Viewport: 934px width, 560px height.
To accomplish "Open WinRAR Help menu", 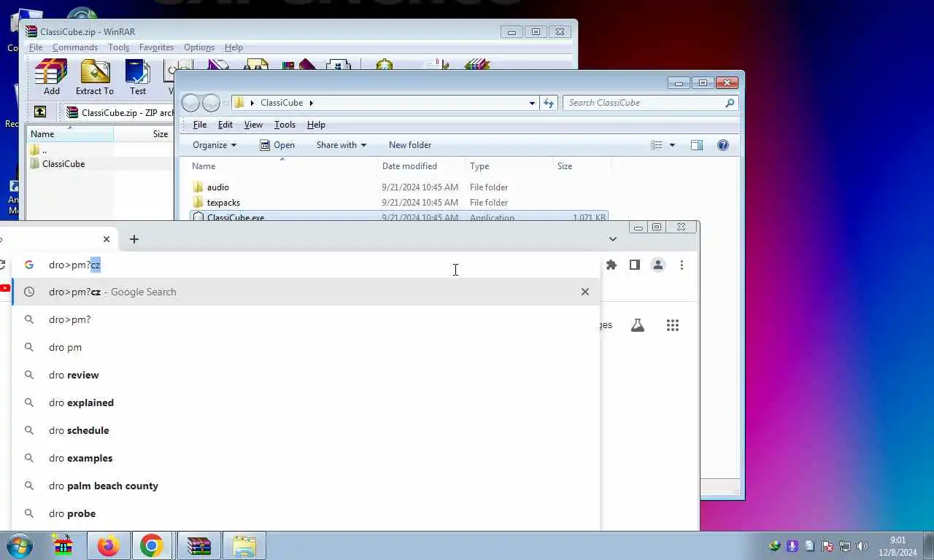I will click(x=233, y=47).
